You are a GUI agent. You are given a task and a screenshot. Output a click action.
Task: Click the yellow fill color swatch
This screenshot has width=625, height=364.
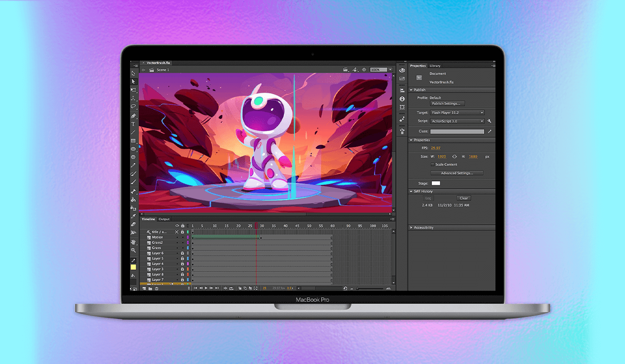coord(133,267)
